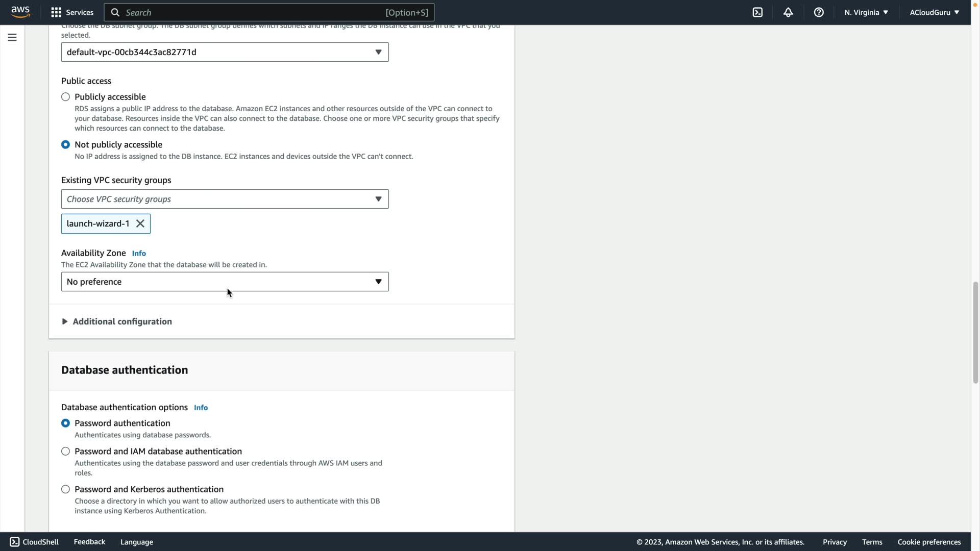Open the help question mark menu
Viewport: 980px width, 551px height.
tap(819, 12)
